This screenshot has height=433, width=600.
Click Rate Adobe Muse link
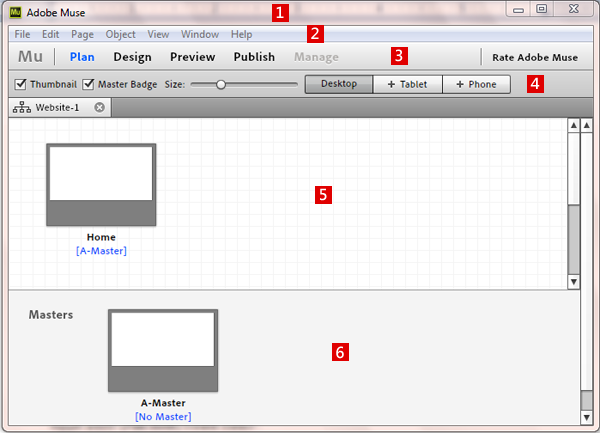535,57
